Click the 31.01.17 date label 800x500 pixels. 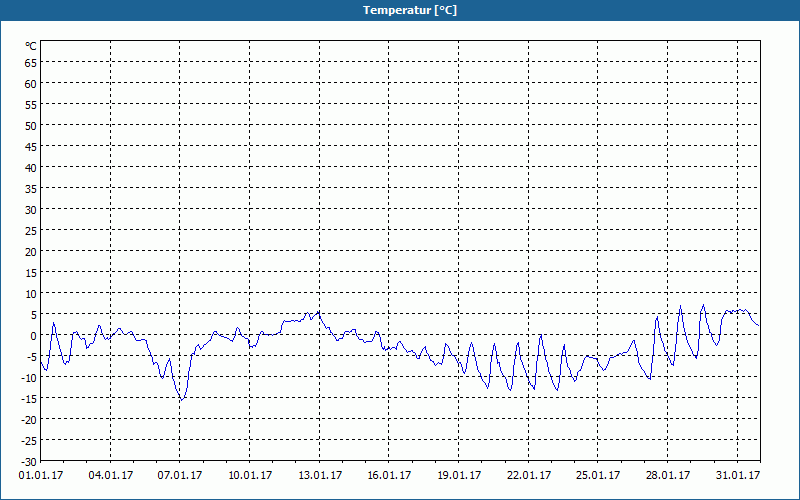738,476
